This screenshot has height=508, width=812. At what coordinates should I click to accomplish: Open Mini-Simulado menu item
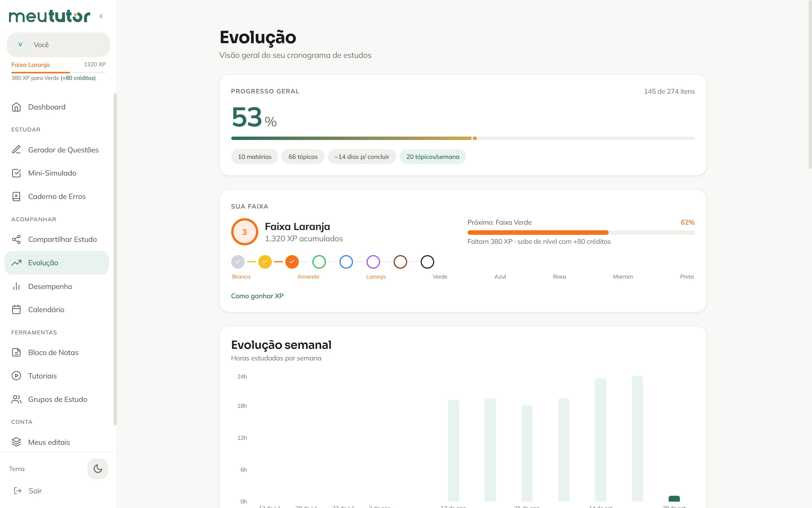click(57, 173)
